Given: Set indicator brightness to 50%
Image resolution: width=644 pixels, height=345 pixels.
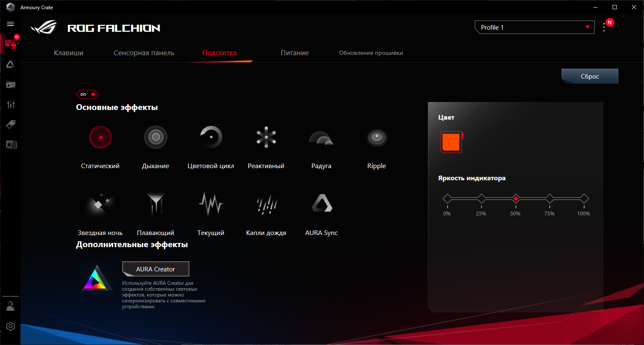Looking at the screenshot, I should click(x=516, y=199).
